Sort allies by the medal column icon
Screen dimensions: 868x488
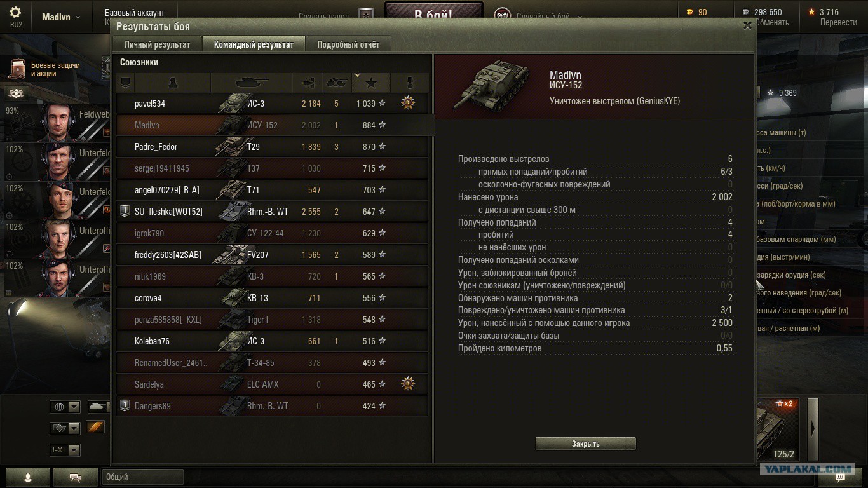point(409,83)
